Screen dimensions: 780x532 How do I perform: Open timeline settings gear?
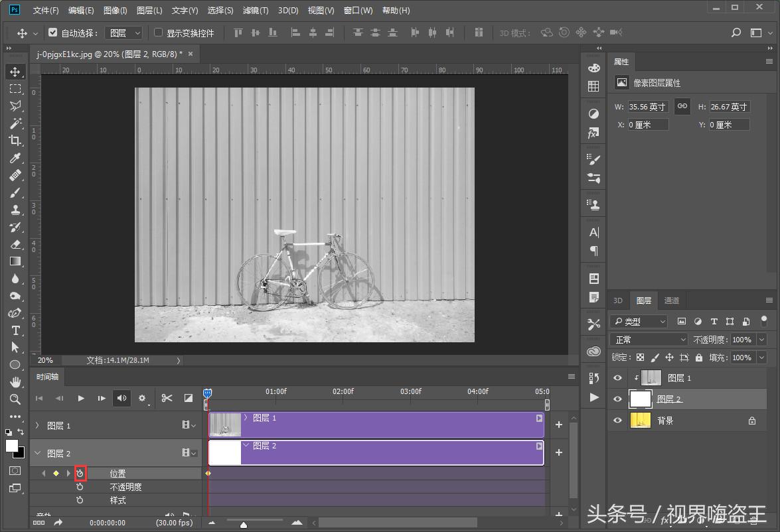click(x=142, y=398)
